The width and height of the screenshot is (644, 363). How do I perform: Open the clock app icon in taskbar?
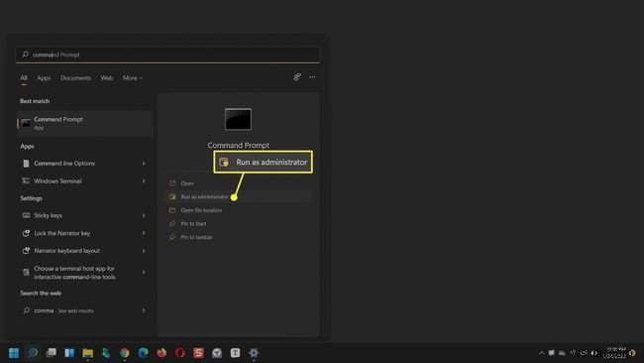[217, 353]
